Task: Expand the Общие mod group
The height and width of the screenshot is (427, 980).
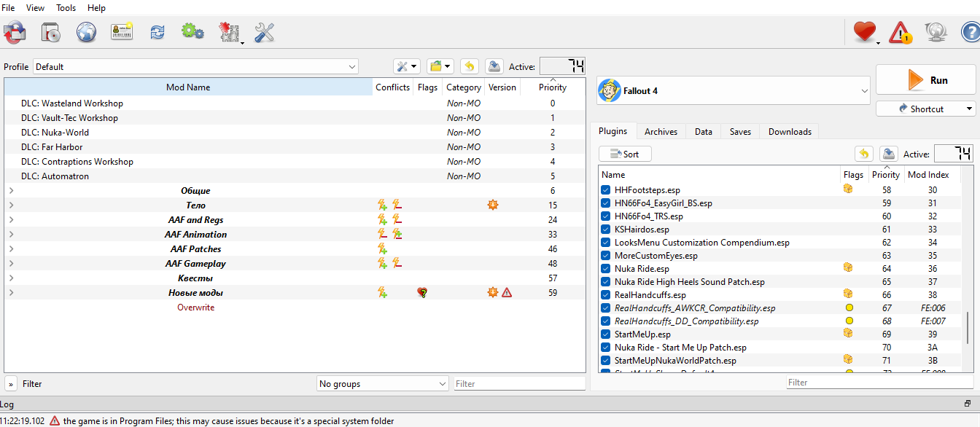Action: (x=11, y=190)
